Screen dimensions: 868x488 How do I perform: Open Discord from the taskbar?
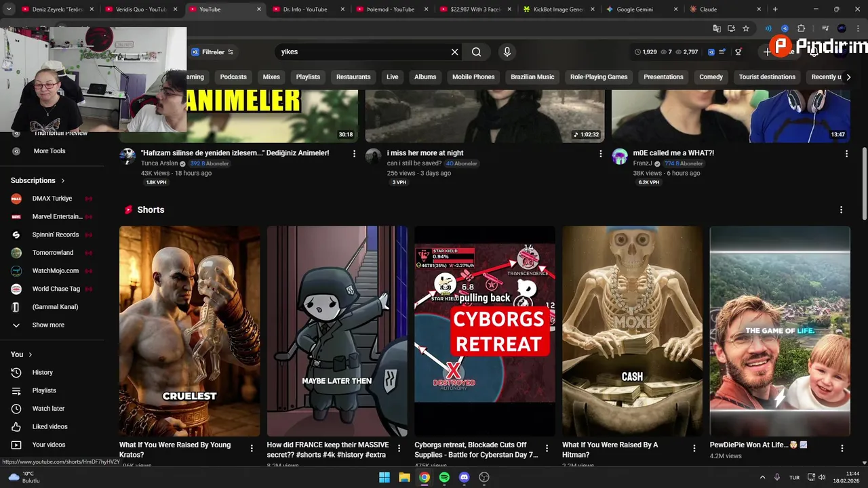point(464,477)
